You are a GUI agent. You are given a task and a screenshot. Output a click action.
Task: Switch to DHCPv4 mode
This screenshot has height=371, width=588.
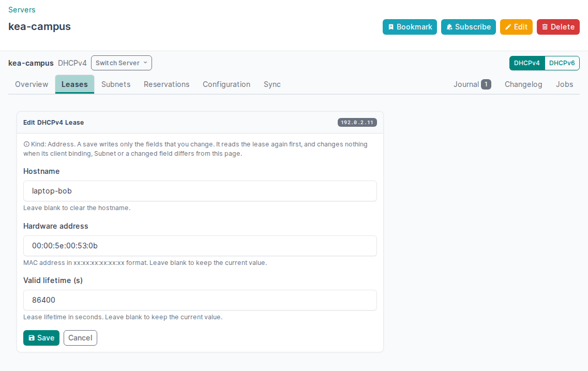527,63
